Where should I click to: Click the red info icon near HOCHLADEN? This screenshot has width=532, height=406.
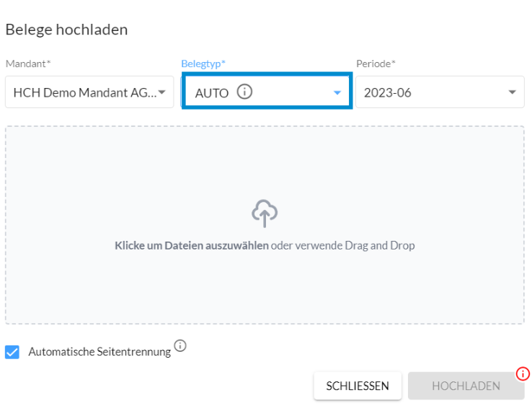[x=523, y=374]
